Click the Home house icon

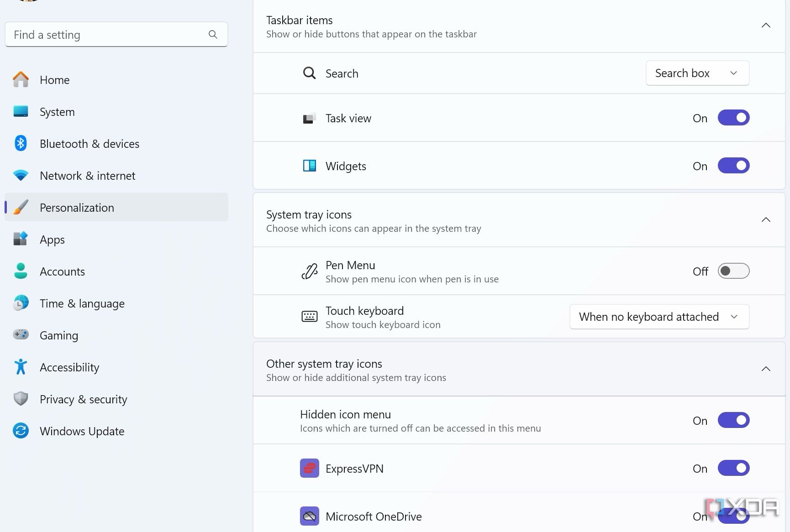pos(21,79)
